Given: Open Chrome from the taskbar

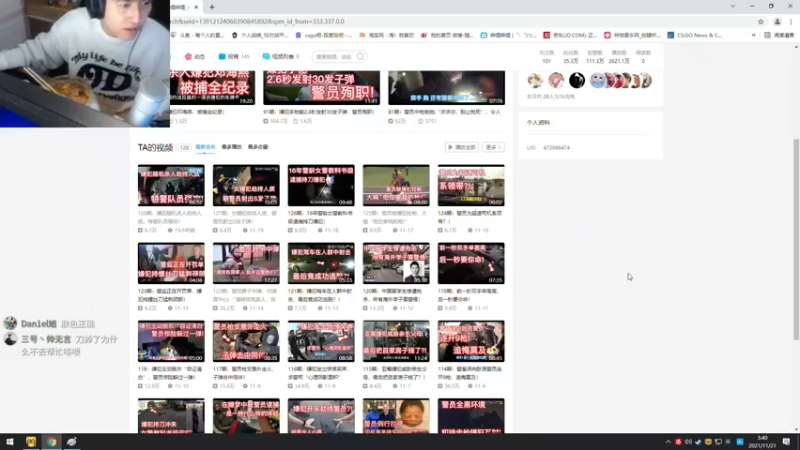Looking at the screenshot, I should pyautogui.click(x=52, y=442).
